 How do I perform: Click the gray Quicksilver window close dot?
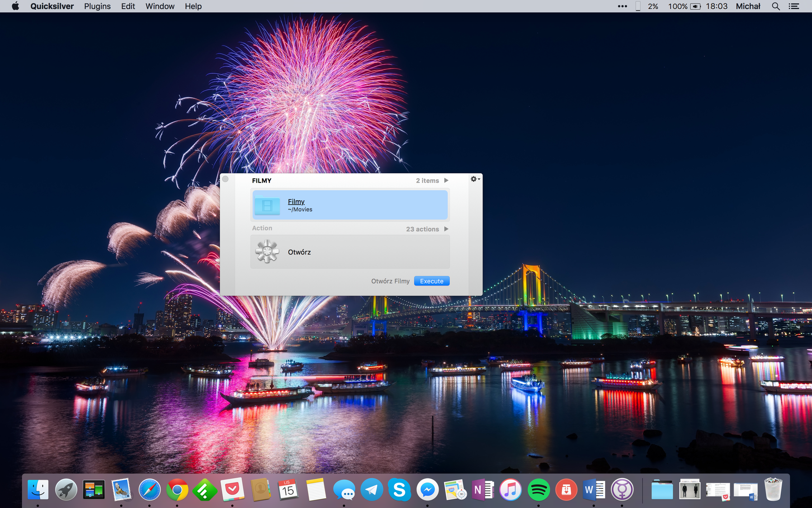pos(226,179)
